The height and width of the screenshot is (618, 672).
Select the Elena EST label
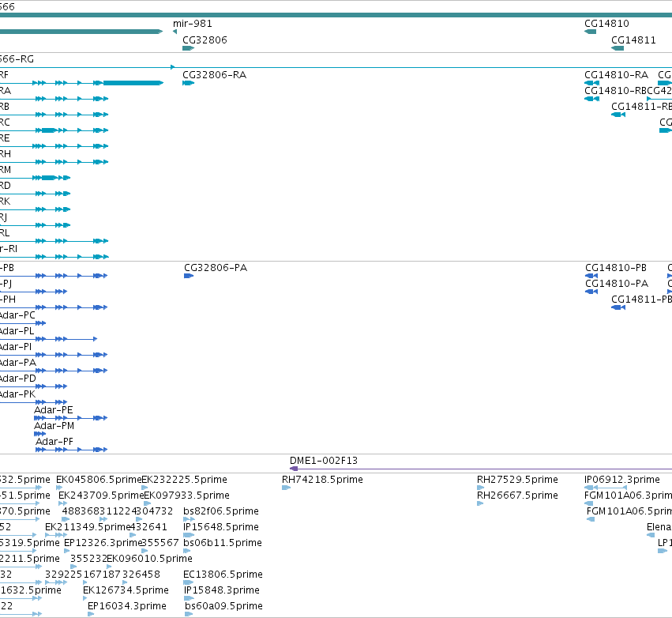point(659,527)
